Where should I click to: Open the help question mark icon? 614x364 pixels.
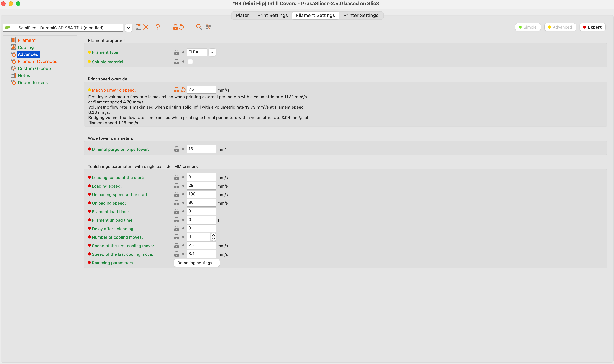coord(158,27)
